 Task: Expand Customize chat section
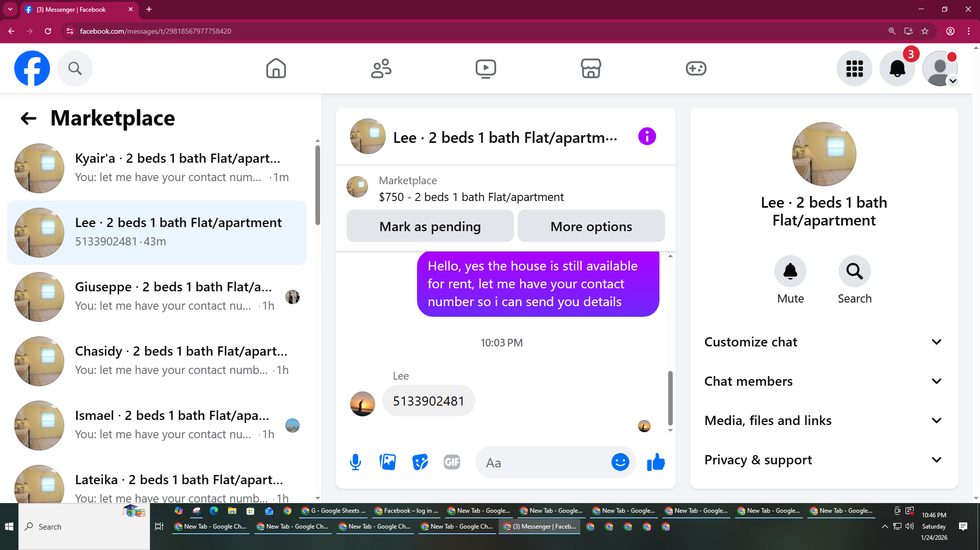(x=823, y=342)
